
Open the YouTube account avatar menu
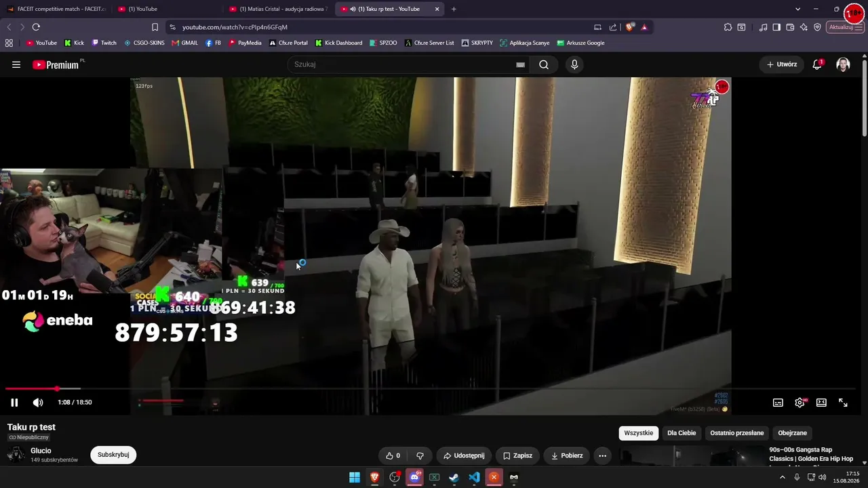tap(843, 64)
